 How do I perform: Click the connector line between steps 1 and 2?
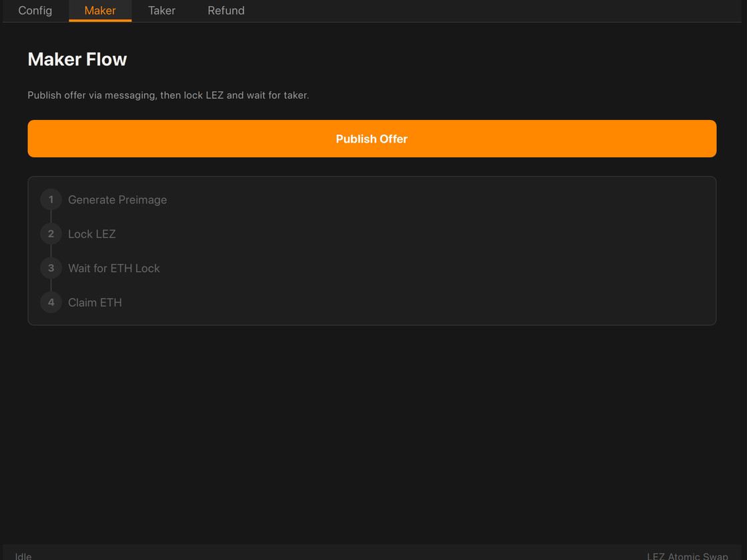click(51, 217)
